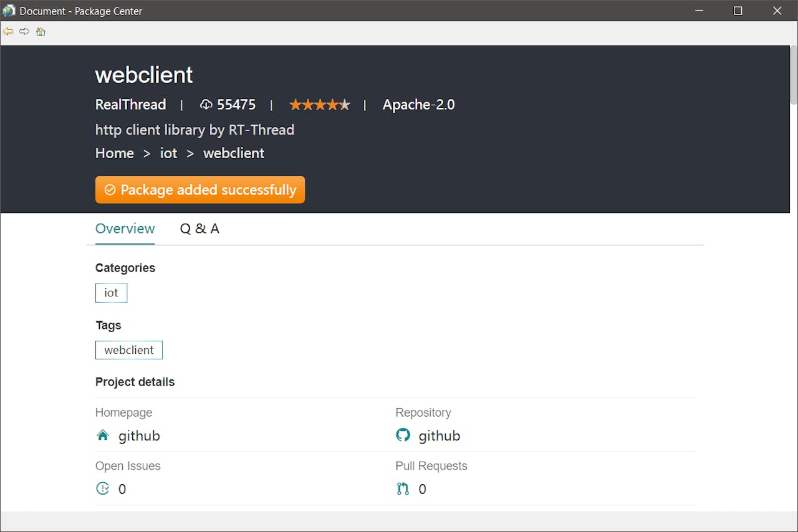Click the Package Center app icon in title bar

[x=9, y=11]
